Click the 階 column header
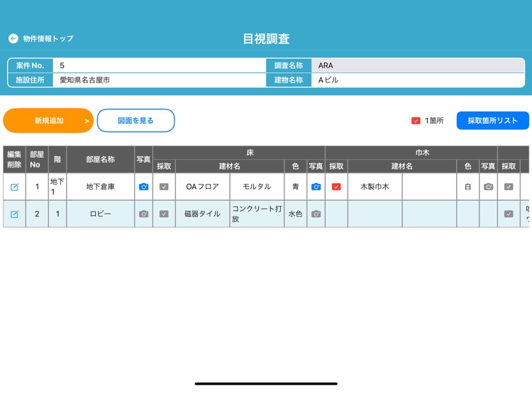 coord(57,159)
